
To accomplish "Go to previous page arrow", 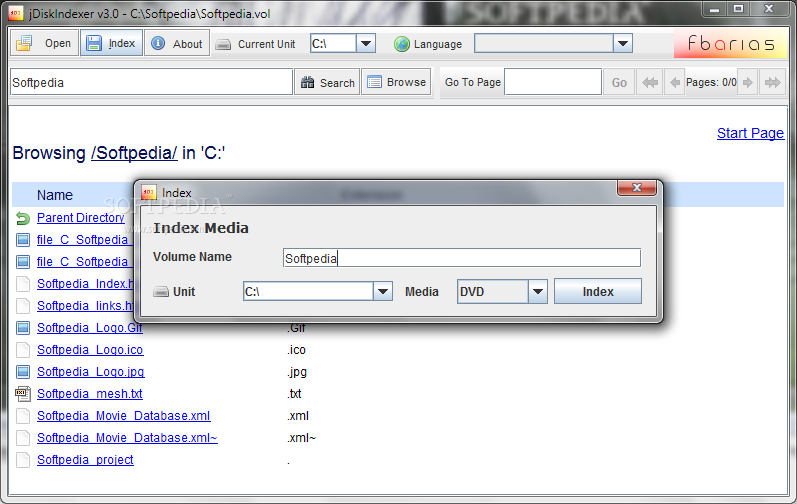I will click(675, 82).
